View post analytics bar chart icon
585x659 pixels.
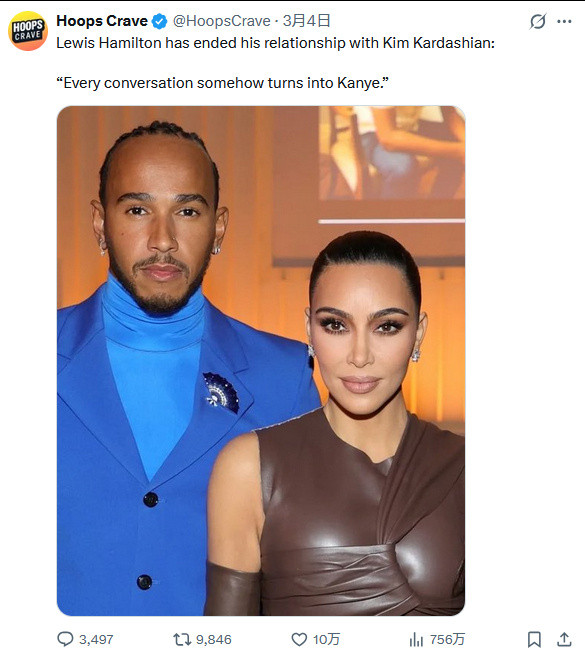tap(416, 640)
